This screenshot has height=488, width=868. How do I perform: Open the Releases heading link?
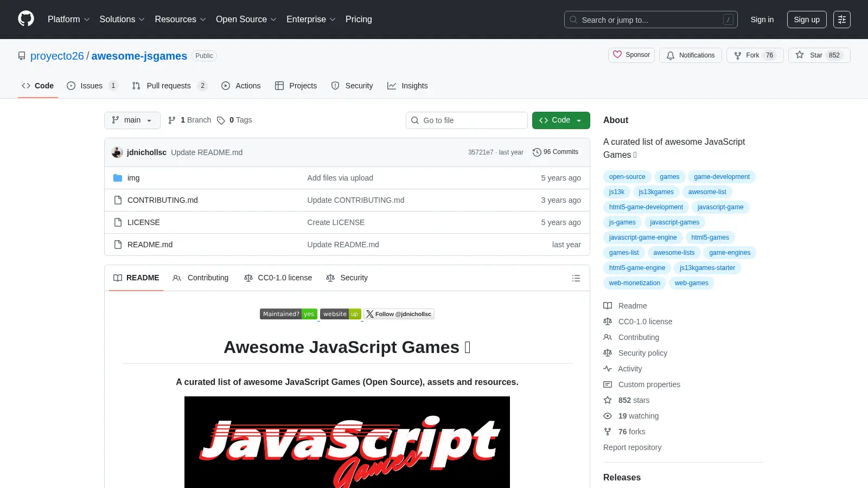(x=622, y=478)
